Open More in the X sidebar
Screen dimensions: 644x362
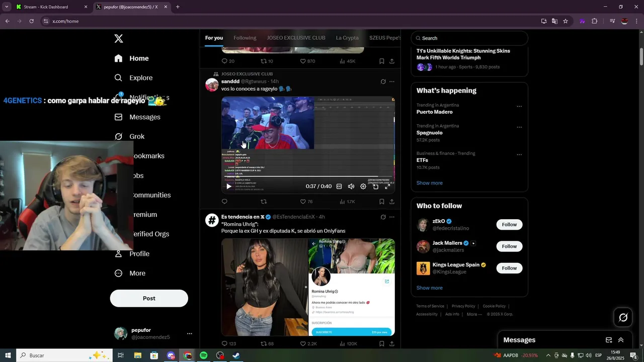coord(130,274)
